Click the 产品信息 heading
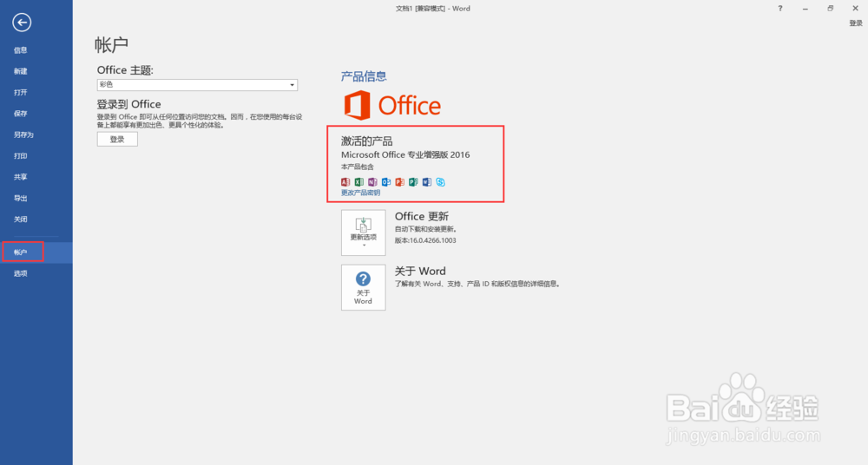Screen dimensions: 868x465 364,76
